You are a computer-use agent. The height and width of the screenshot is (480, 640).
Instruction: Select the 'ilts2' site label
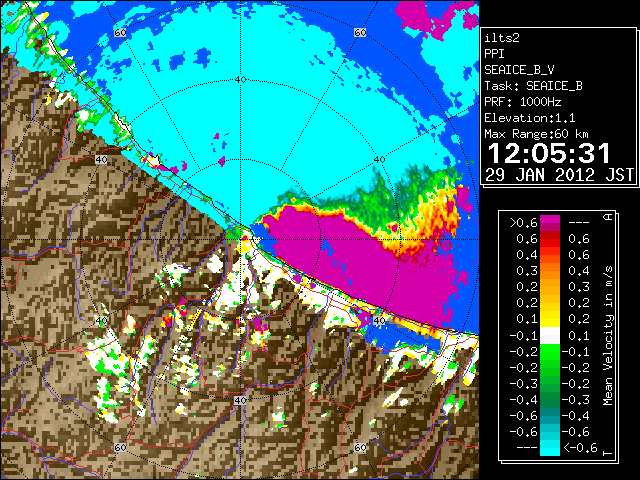tap(502, 38)
